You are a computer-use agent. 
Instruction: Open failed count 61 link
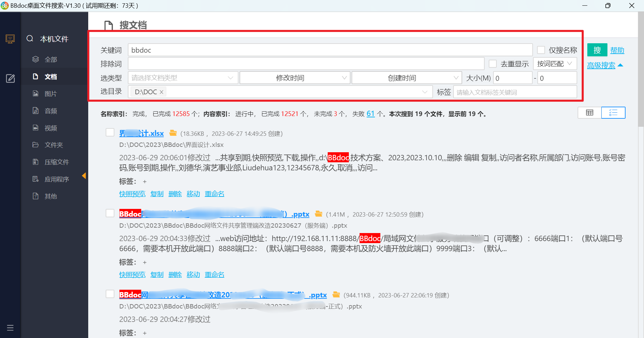click(371, 114)
